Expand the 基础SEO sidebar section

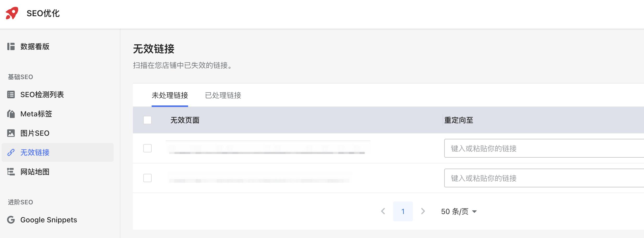pos(20,77)
